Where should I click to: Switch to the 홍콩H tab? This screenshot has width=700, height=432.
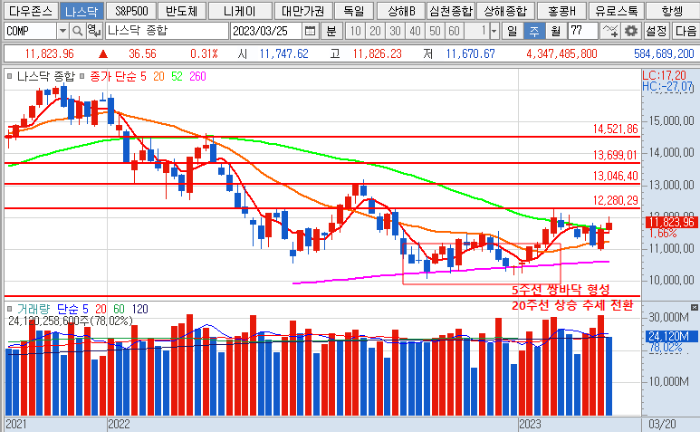point(561,11)
